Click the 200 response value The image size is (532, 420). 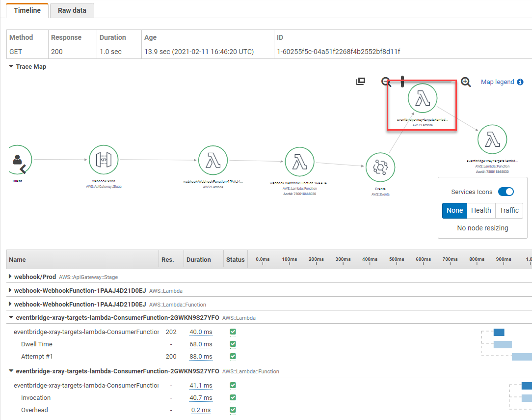[56, 52]
